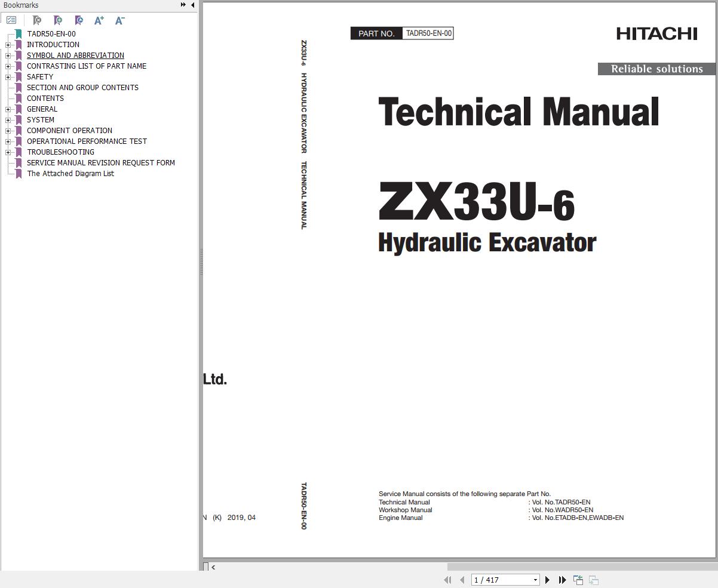Viewport: 718px width, 588px height.
Task: Click the HITACHI logo on the page
Action: (657, 34)
